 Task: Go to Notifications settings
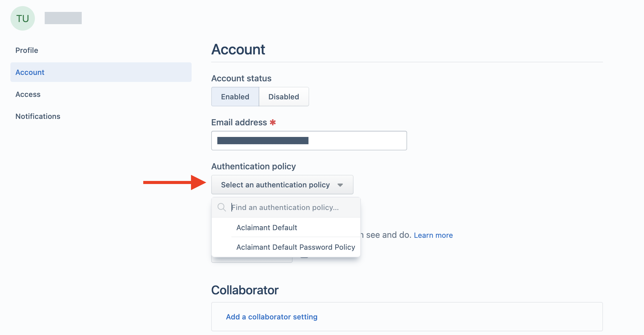point(38,116)
